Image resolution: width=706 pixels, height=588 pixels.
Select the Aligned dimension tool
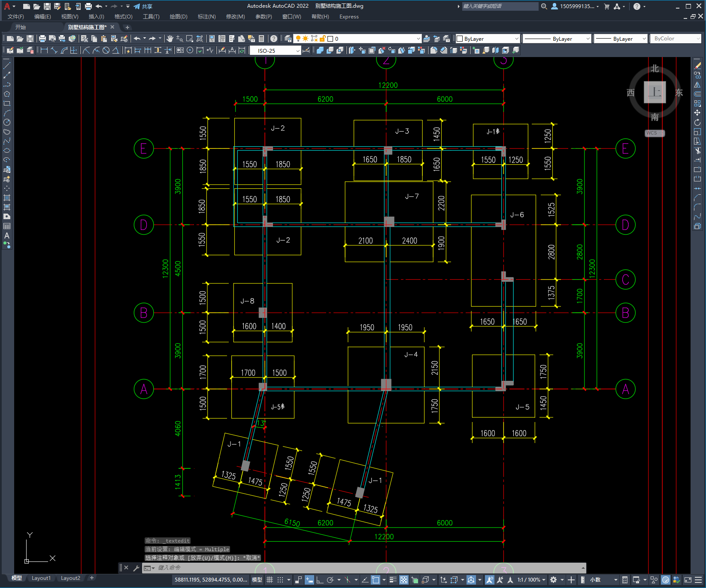[54, 50]
